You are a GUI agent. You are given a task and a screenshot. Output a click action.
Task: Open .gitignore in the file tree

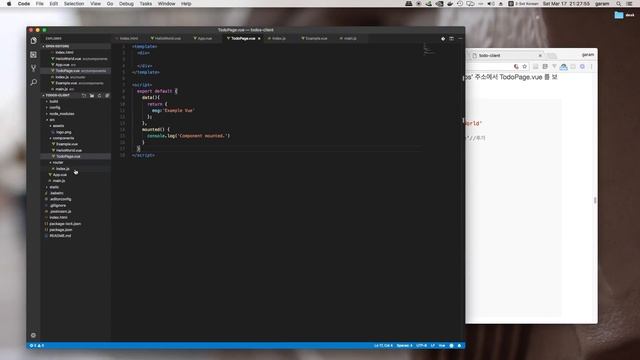[58, 205]
